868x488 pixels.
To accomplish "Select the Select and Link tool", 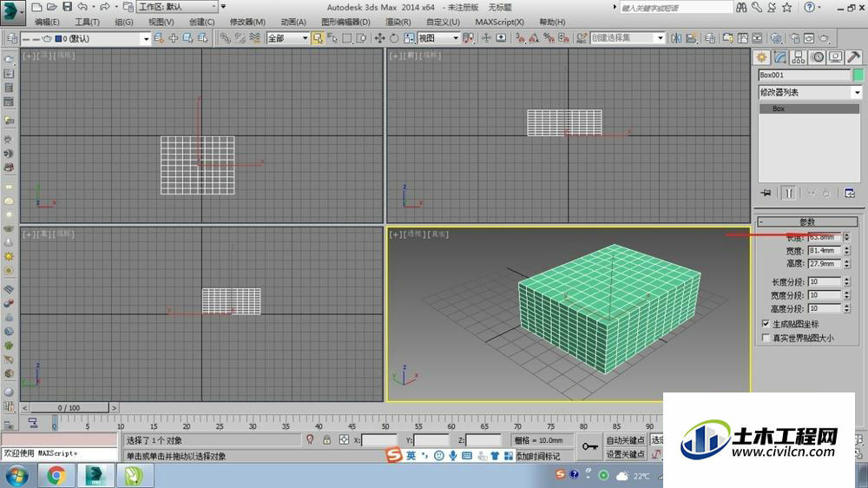I will click(x=226, y=38).
